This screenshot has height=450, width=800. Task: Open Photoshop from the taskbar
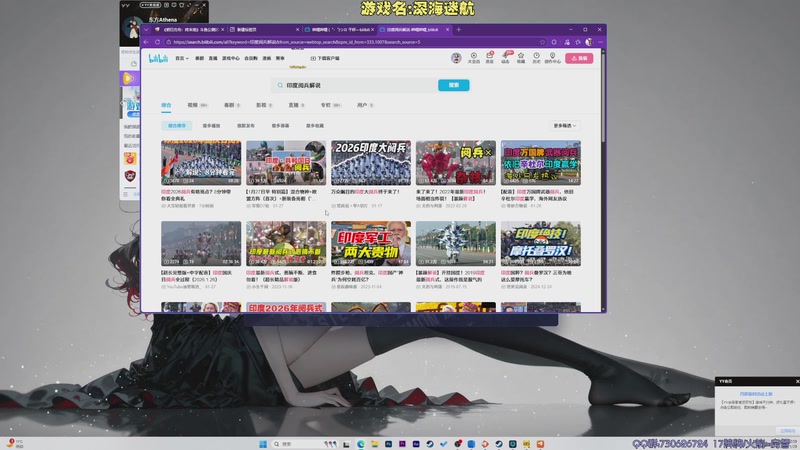click(388, 444)
